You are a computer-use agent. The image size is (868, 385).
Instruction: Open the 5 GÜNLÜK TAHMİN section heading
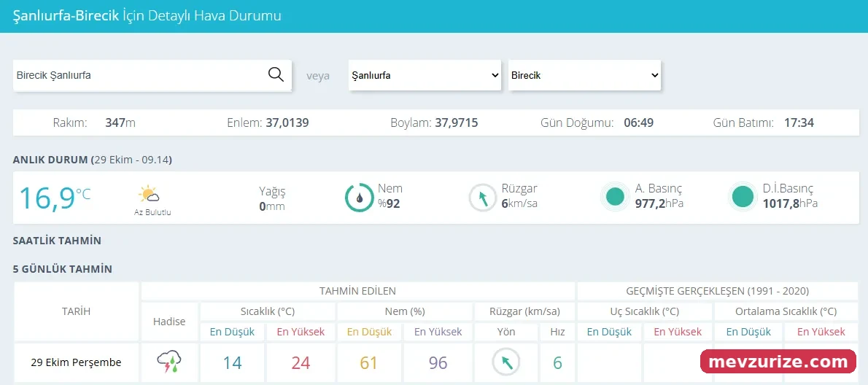(63, 269)
